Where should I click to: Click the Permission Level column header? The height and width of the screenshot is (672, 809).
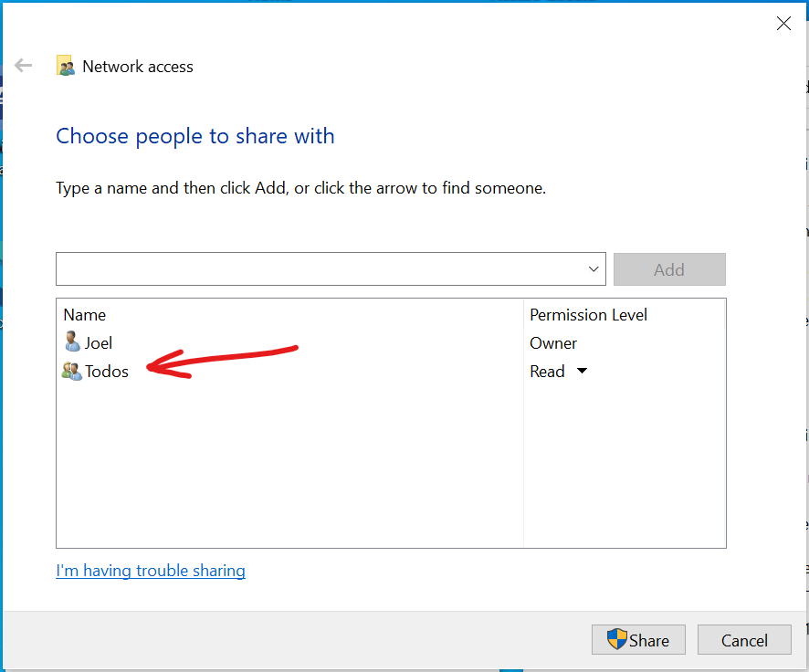[588, 314]
